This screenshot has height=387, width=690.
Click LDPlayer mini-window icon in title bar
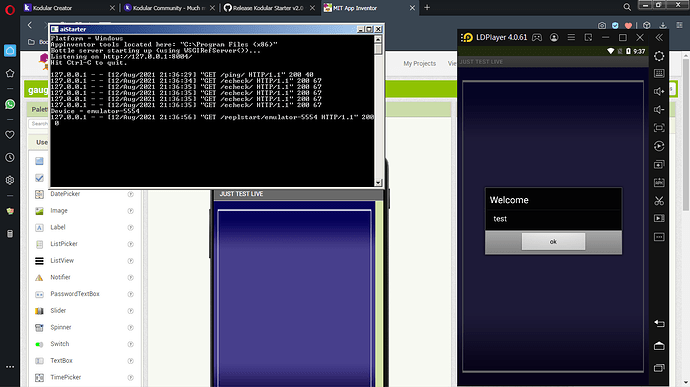coord(588,37)
